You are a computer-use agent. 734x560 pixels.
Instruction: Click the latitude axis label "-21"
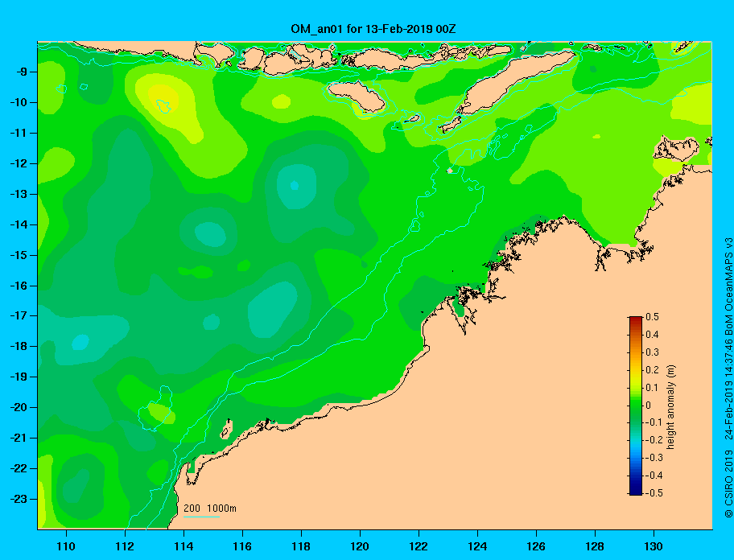click(x=19, y=438)
